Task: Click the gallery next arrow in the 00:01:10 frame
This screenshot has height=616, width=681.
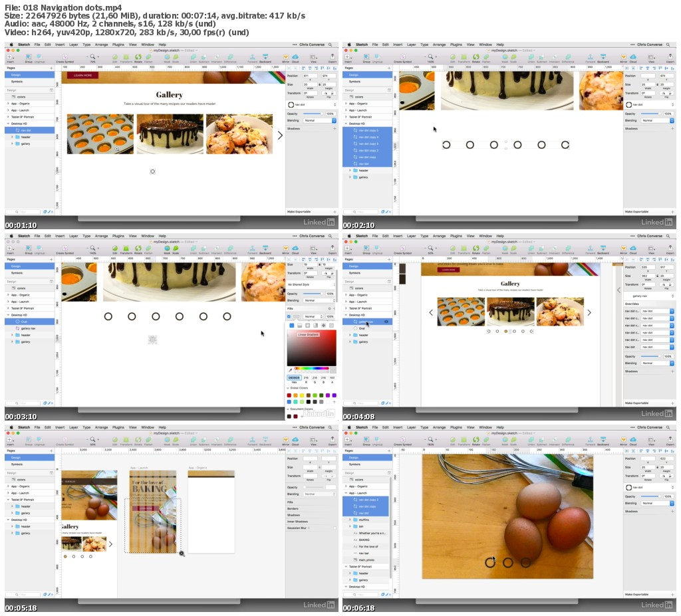Action: tap(280, 136)
